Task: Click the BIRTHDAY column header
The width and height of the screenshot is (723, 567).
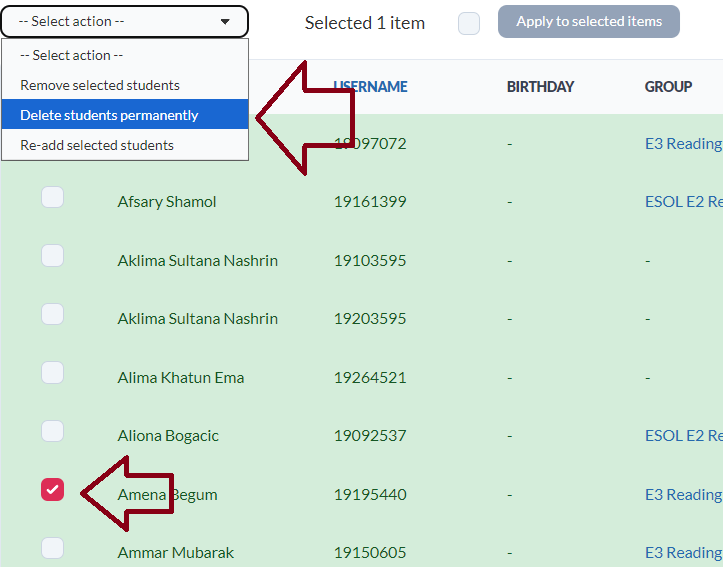Action: 540,87
